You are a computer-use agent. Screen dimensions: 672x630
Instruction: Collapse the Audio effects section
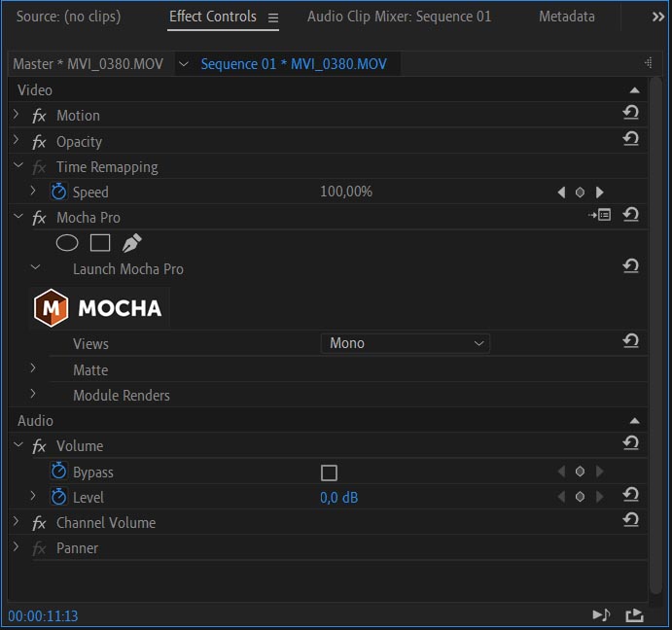pyautogui.click(x=635, y=421)
